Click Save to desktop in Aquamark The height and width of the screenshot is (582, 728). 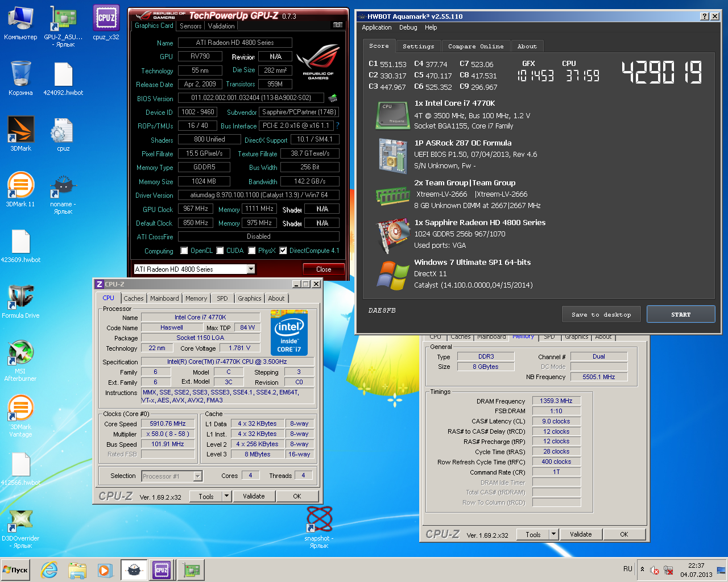pyautogui.click(x=601, y=314)
